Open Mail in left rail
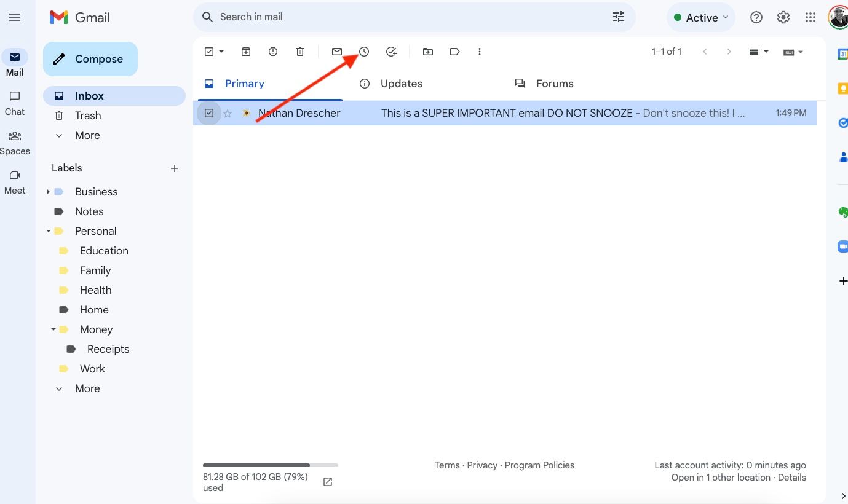 click(x=15, y=63)
